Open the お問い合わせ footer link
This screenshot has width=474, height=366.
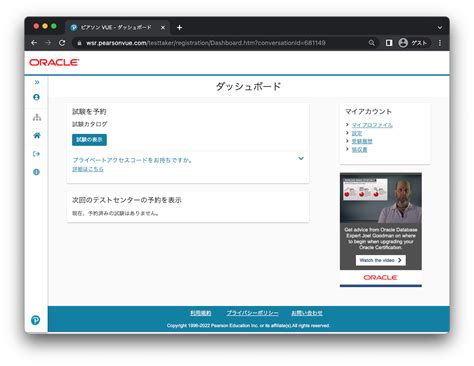click(307, 313)
